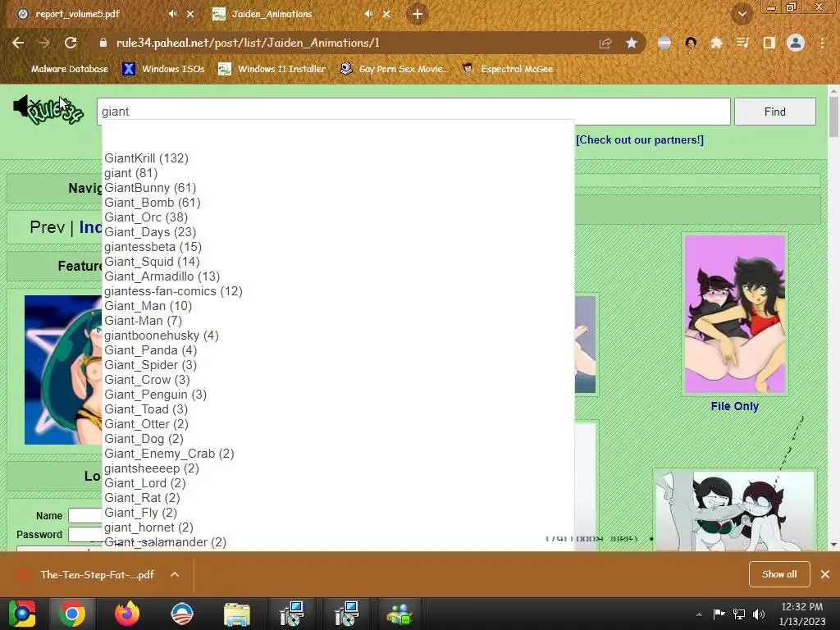Mute the report_volume5.pdf tab audio icon
840x630 pixels.
[x=172, y=14]
